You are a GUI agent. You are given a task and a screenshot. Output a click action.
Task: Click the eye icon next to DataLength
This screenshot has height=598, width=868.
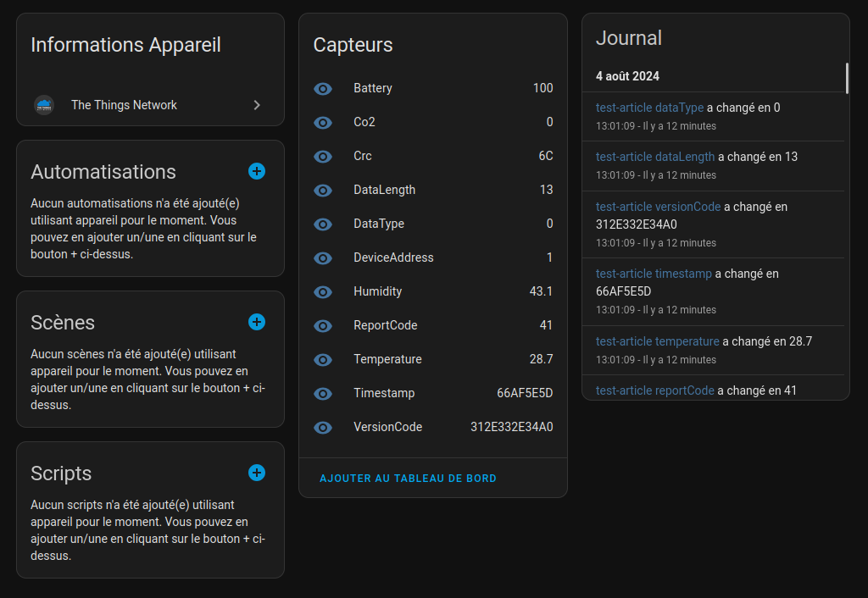[323, 191]
